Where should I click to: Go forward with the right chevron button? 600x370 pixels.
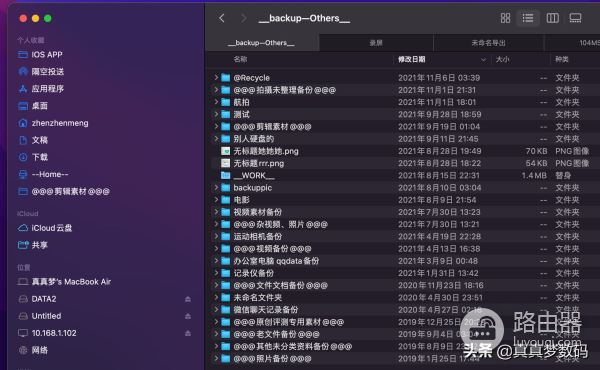(x=243, y=18)
